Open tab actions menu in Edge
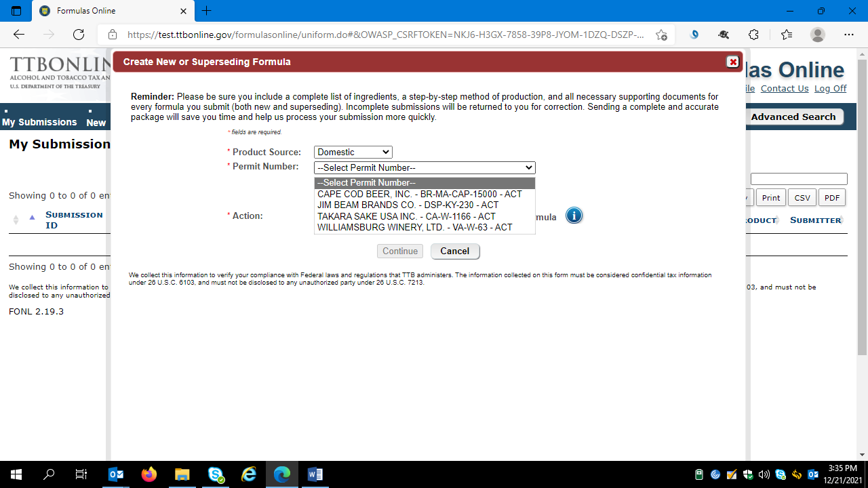The width and height of the screenshot is (868, 488). point(17,11)
